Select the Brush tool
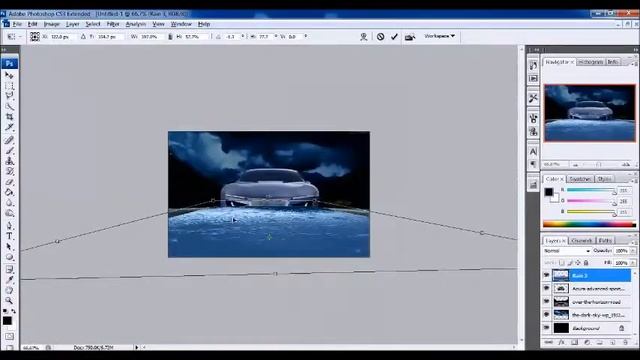This screenshot has height=360, width=640. [x=9, y=151]
